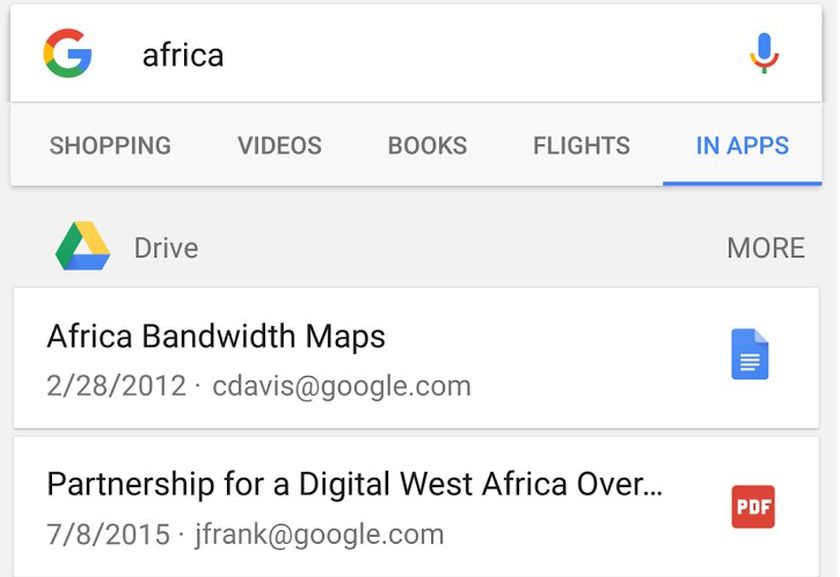840x577 pixels.
Task: Show MORE Drive results
Action: pos(765,248)
